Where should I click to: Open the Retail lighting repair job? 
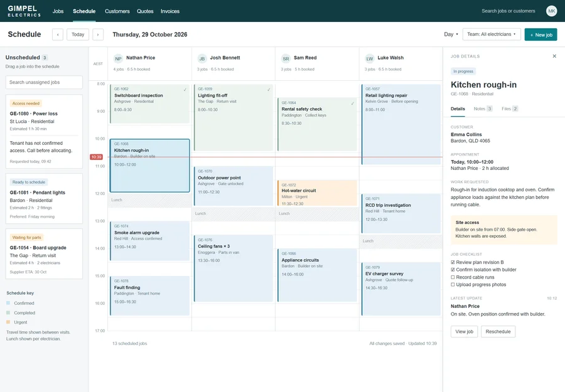coord(401,125)
